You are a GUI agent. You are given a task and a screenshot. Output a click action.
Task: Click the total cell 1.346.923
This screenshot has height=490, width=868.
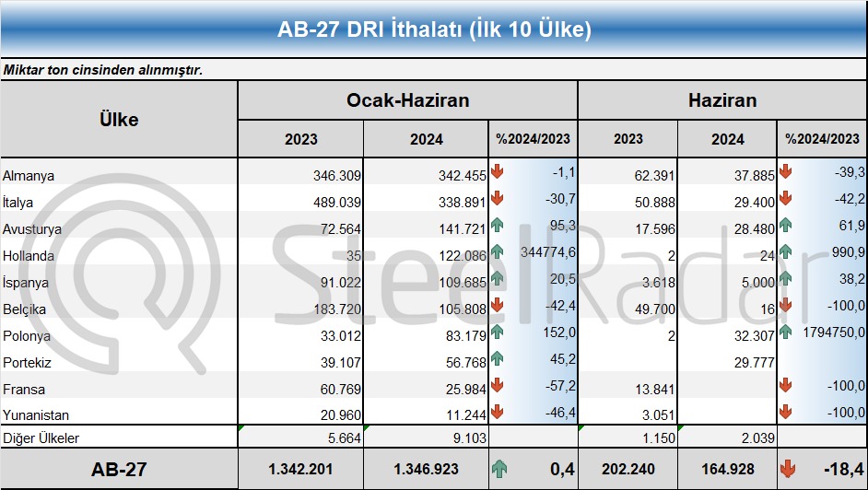(426, 469)
